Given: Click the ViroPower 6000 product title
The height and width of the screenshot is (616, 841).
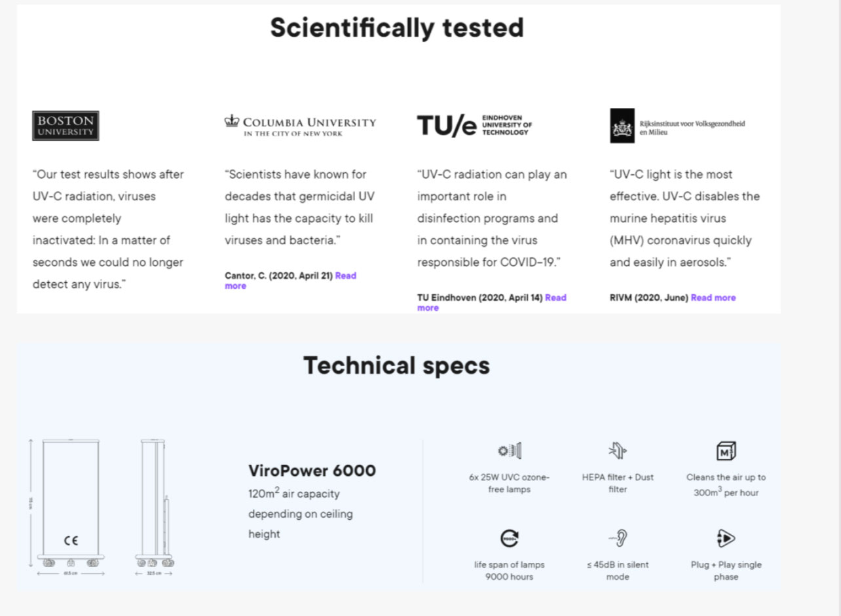Looking at the screenshot, I should pyautogui.click(x=312, y=471).
